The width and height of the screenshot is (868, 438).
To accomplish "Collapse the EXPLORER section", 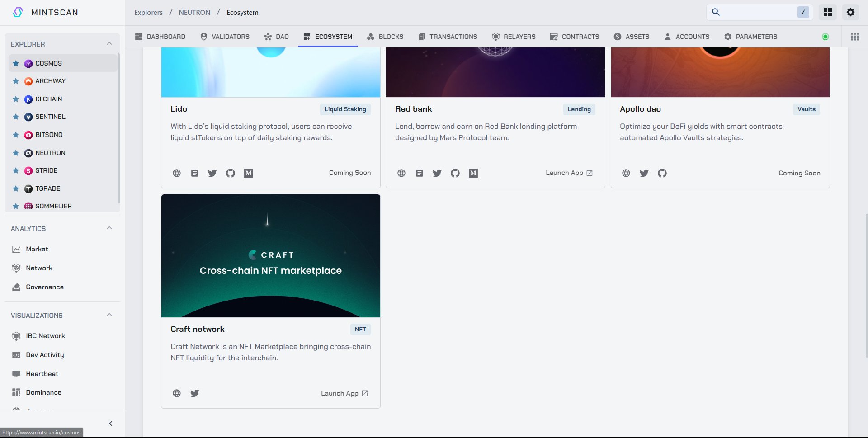I will point(109,44).
